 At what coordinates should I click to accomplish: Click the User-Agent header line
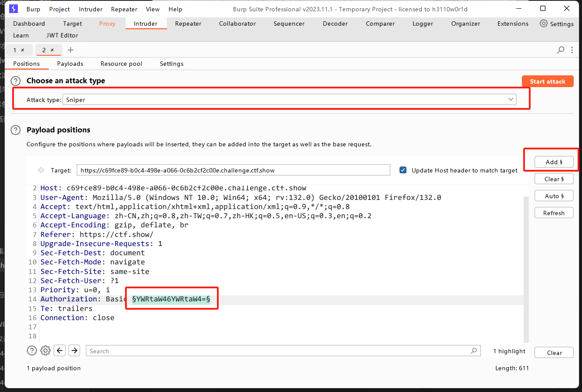pyautogui.click(x=241, y=197)
